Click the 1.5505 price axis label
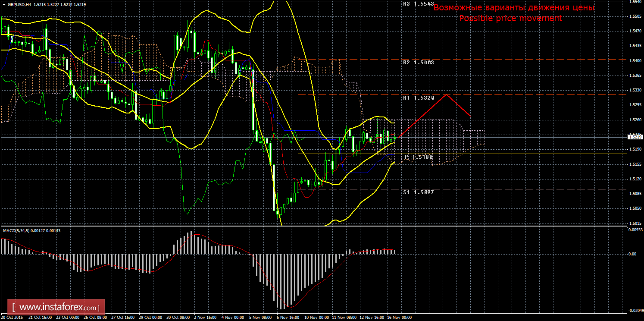This screenshot has height=321, width=644. (635, 16)
